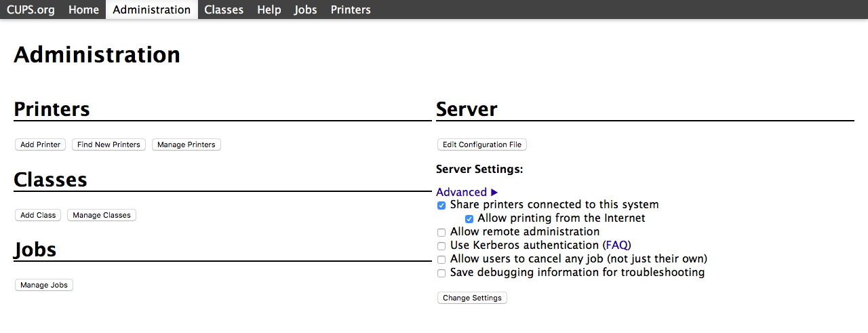Open Manage Classes
Screen dimensions: 868x333
102,215
